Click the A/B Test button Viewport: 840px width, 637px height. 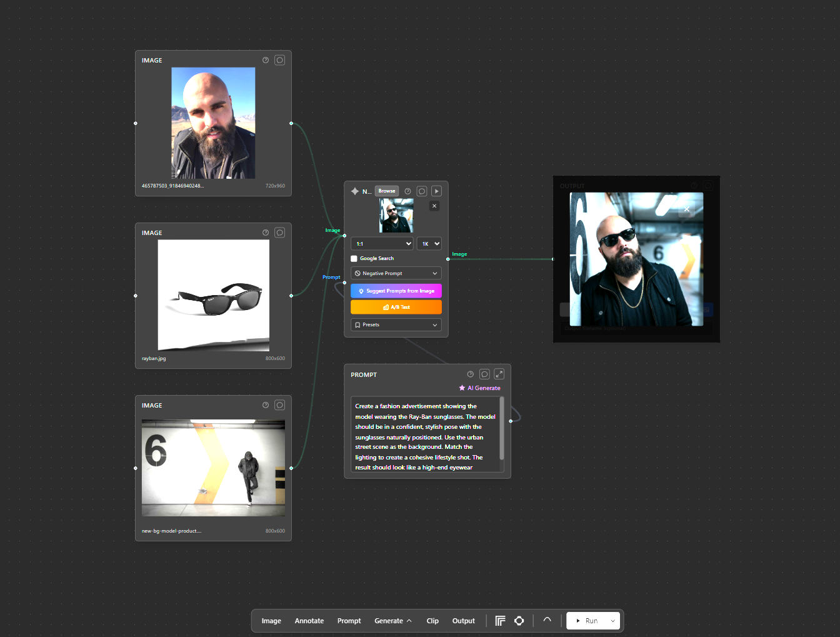tap(396, 306)
